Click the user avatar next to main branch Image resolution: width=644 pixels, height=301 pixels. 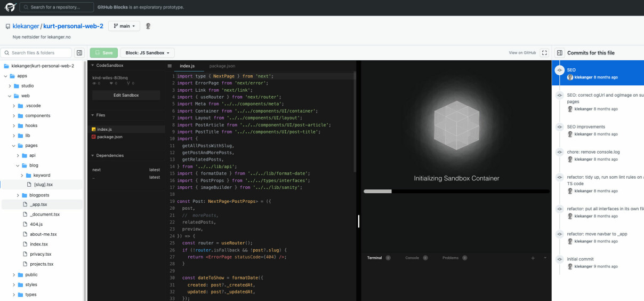148,26
